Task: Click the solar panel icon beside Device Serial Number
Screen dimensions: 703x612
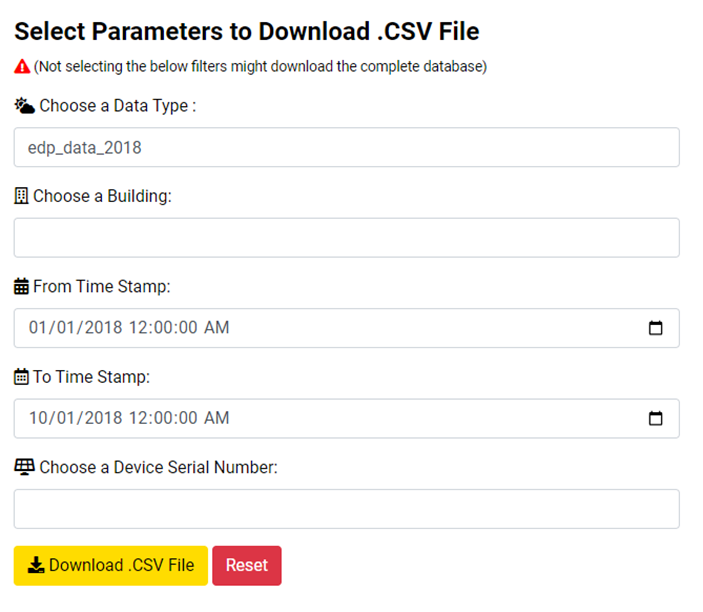Action: click(x=24, y=467)
